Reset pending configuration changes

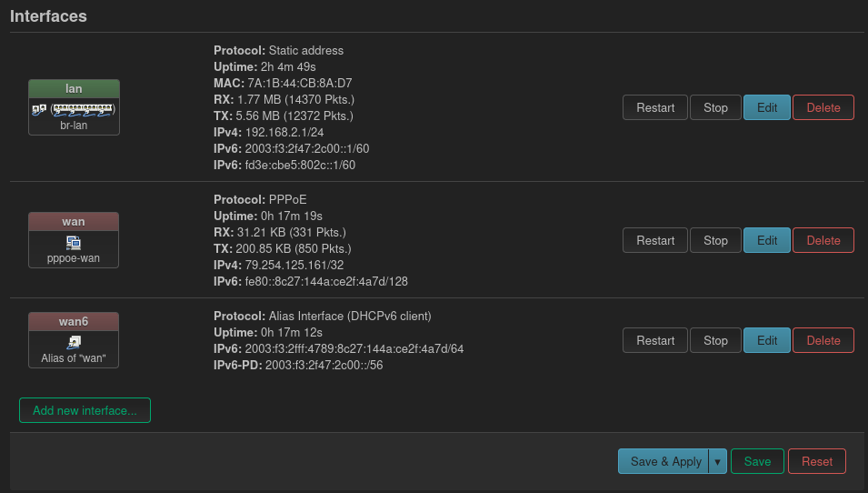point(816,461)
